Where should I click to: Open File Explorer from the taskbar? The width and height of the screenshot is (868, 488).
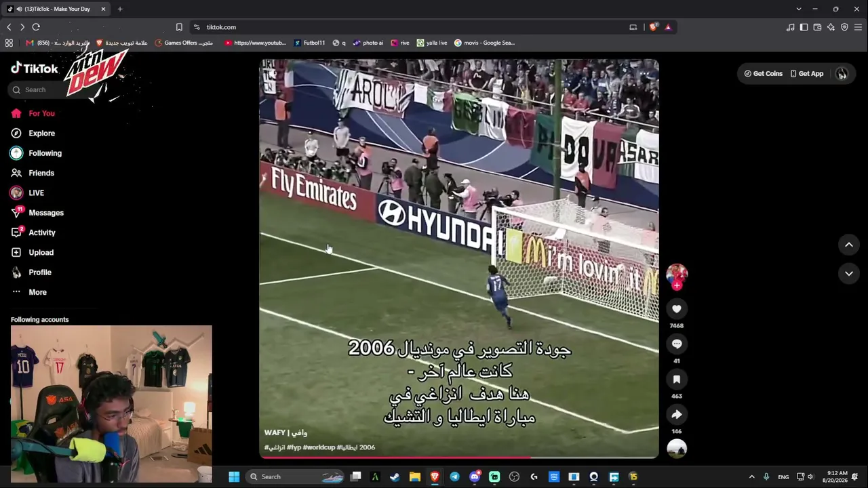pos(414,476)
